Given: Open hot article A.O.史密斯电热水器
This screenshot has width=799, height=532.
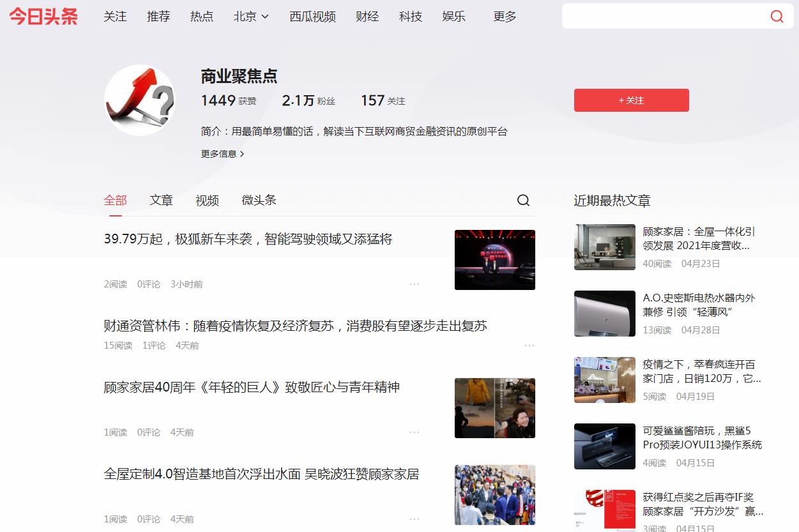Looking at the screenshot, I should click(x=699, y=305).
